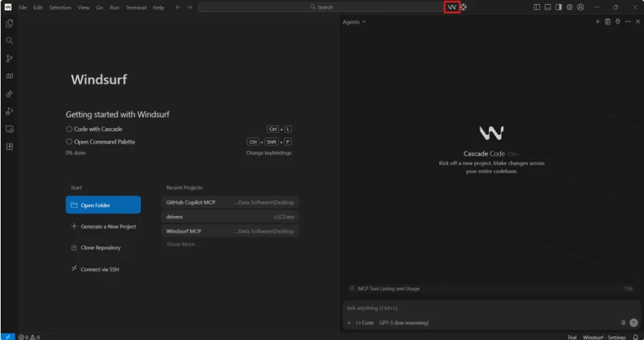Screen dimensions: 644x340
Task: Click the Ask anything chat input
Action: tap(491, 308)
